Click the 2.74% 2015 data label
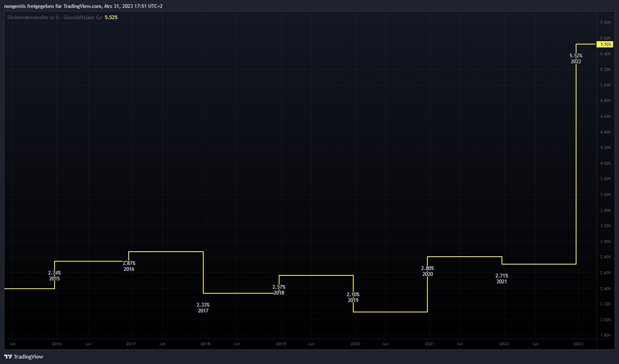 pyautogui.click(x=55, y=276)
